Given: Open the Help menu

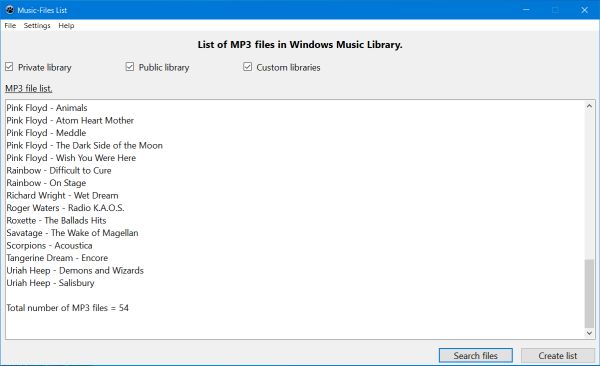Looking at the screenshot, I should tap(66, 26).
